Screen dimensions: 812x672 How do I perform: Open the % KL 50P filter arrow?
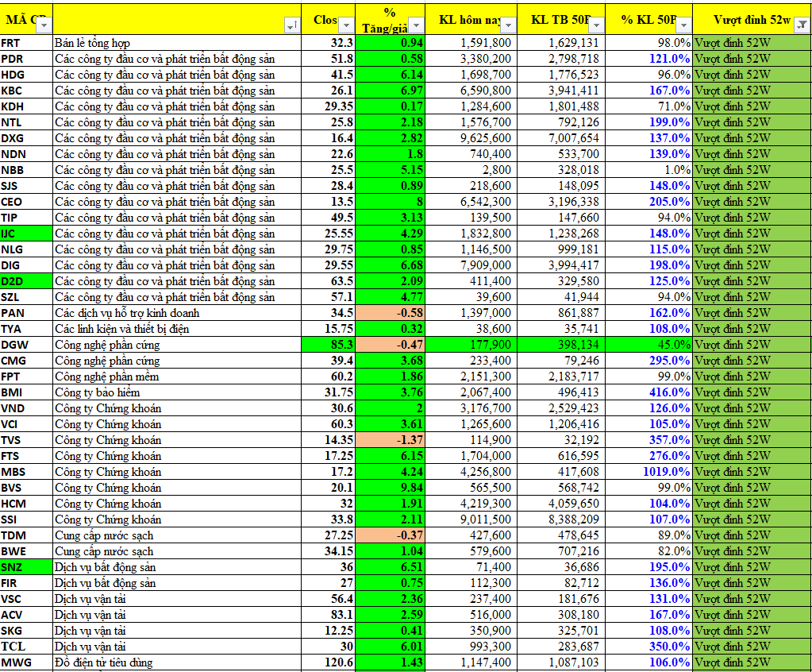(683, 26)
